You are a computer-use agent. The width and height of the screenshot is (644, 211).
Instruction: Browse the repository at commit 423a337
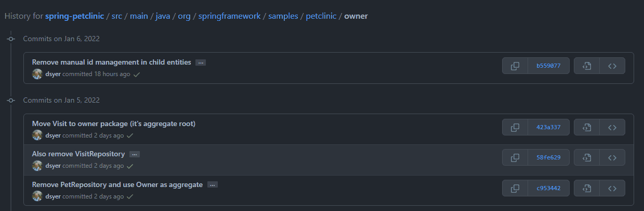[x=612, y=127]
